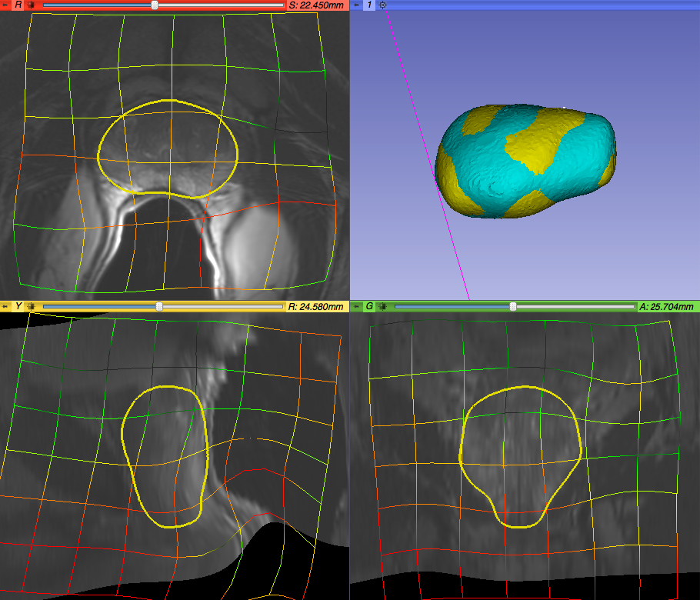Click the Red slice offset slider handle
Screen dimensions: 700x600
[155, 5]
